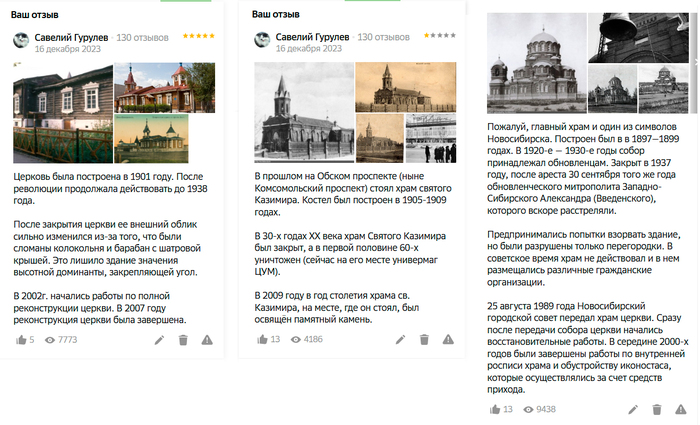The height and width of the screenshot is (425, 700).
Task: Open Савелий Гурулев profile in second review
Action: pyautogui.click(x=312, y=37)
